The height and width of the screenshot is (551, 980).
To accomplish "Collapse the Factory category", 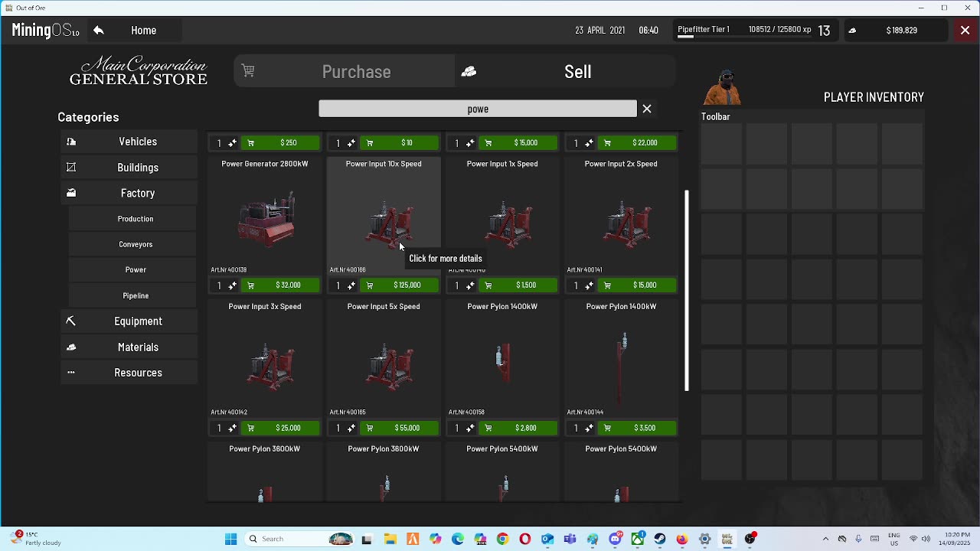I will (x=129, y=193).
